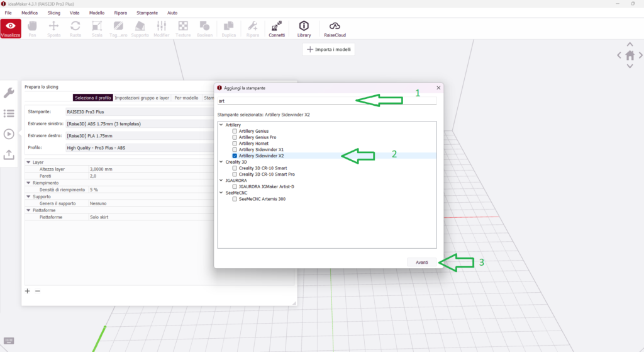Click the Duplica toolbar icon

pyautogui.click(x=229, y=29)
